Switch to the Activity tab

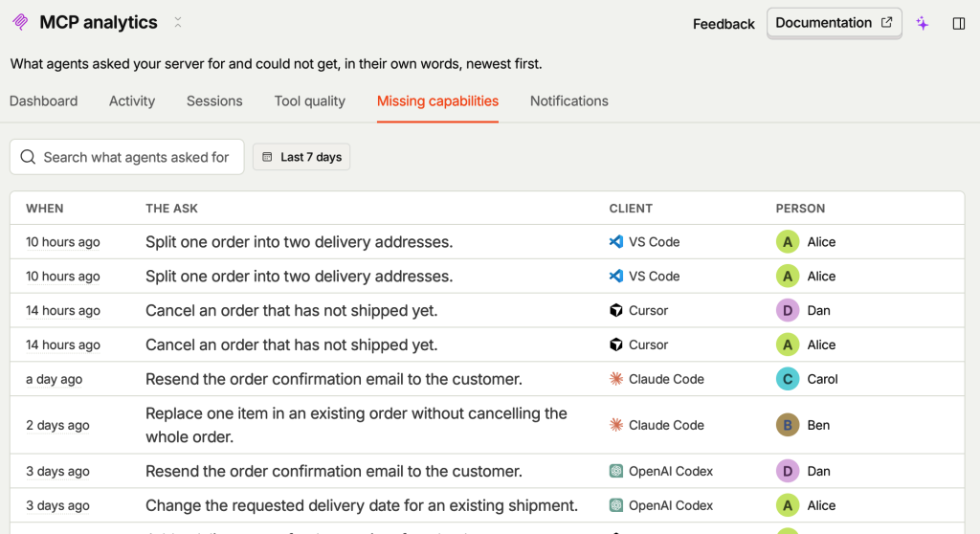point(132,101)
